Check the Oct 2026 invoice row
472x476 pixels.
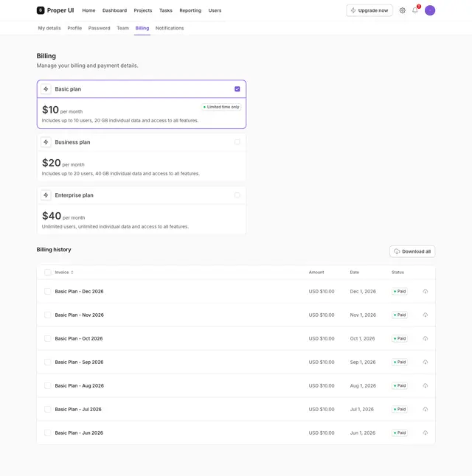click(x=48, y=338)
